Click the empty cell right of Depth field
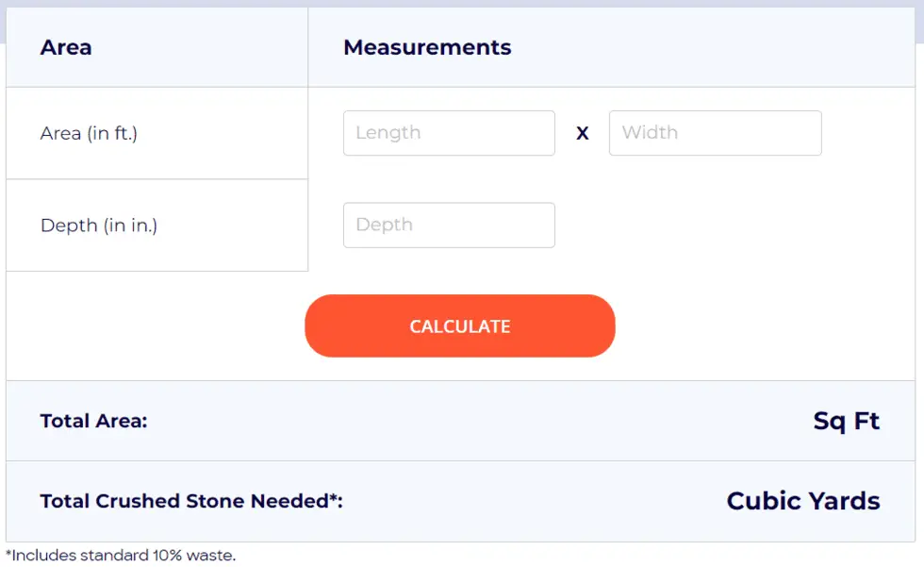The image size is (924, 567). click(x=734, y=225)
